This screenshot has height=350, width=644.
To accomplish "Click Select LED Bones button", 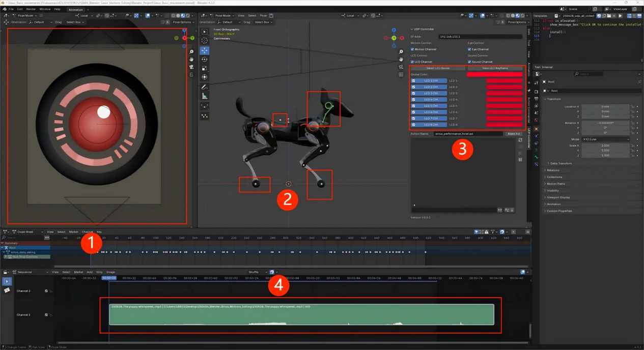I will (438, 68).
